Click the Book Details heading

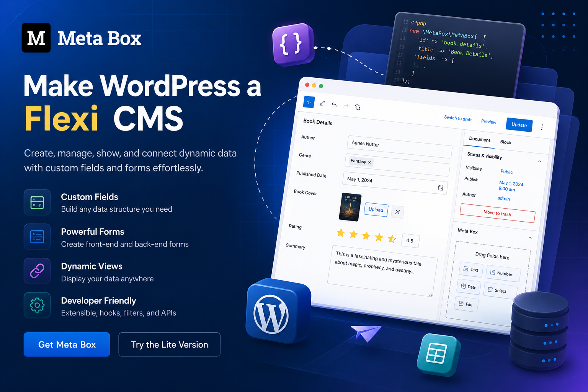(318, 122)
